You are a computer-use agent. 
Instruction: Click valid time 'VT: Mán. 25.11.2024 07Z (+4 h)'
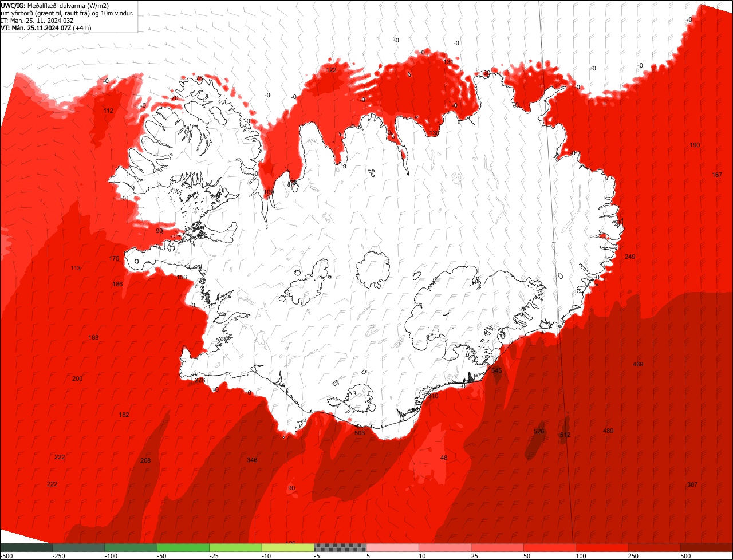coord(46,27)
